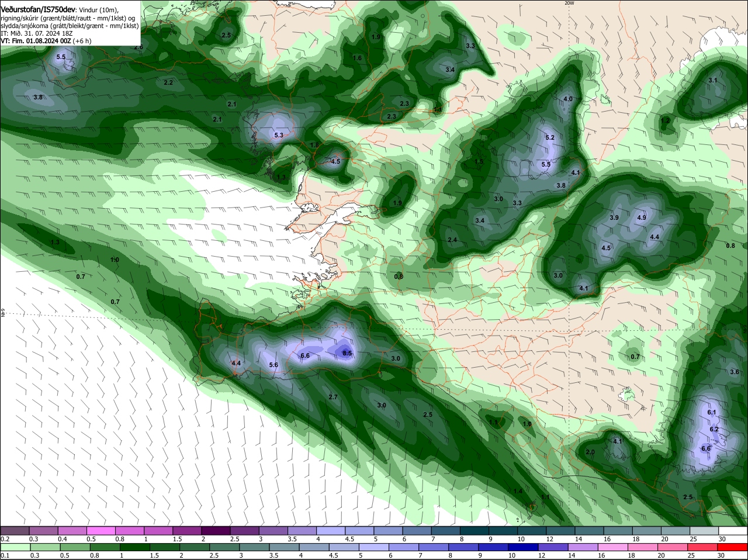Click the 5.2 precipitation value
This screenshot has width=748, height=560.
(549, 137)
